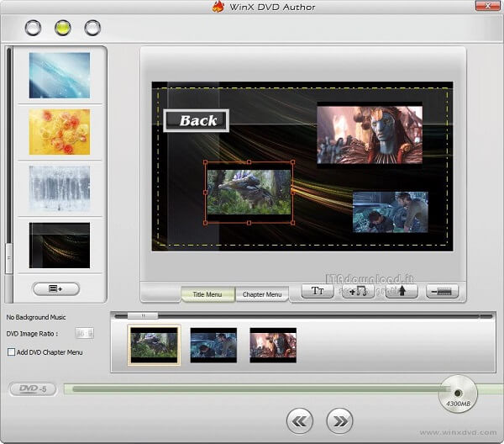Click the remove item button
The width and height of the screenshot is (504, 444).
[443, 291]
